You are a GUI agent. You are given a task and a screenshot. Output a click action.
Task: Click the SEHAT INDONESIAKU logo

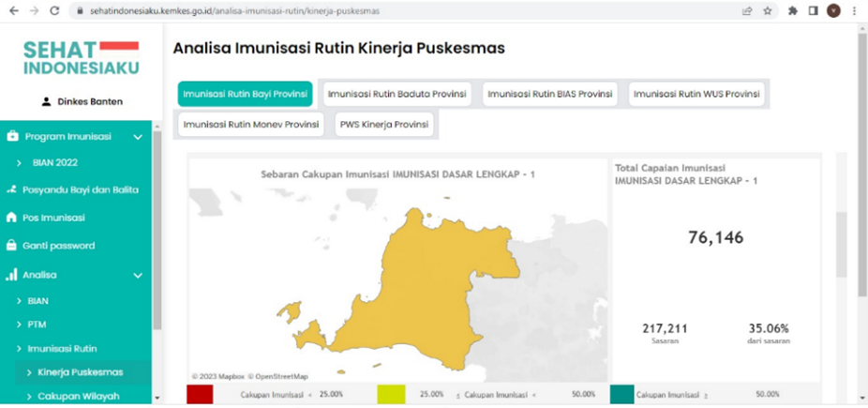(81, 58)
